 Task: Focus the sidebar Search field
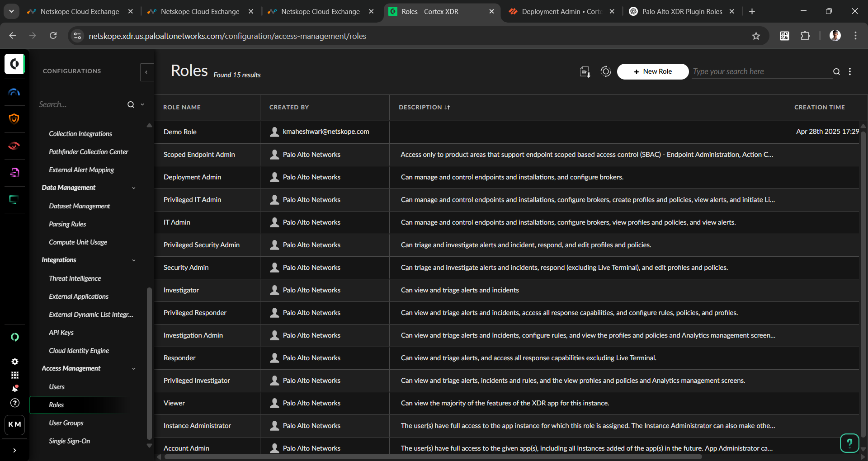click(81, 104)
